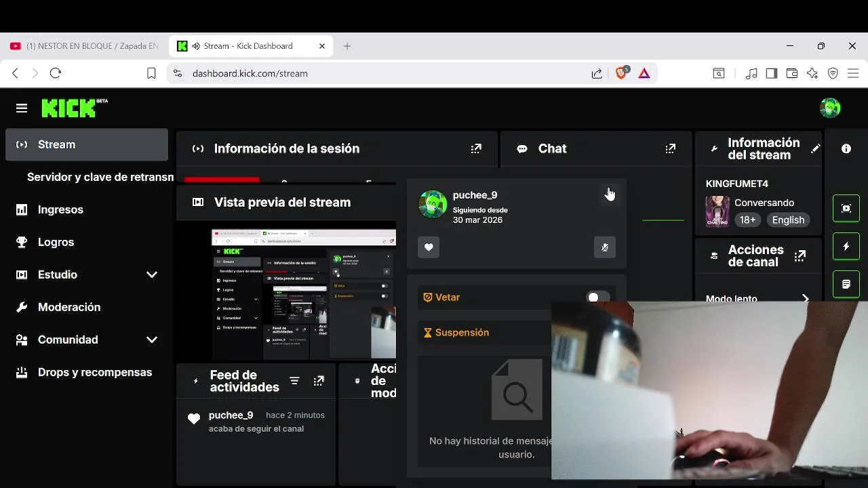Pop out the Acciones de canal panel

pyautogui.click(x=800, y=256)
